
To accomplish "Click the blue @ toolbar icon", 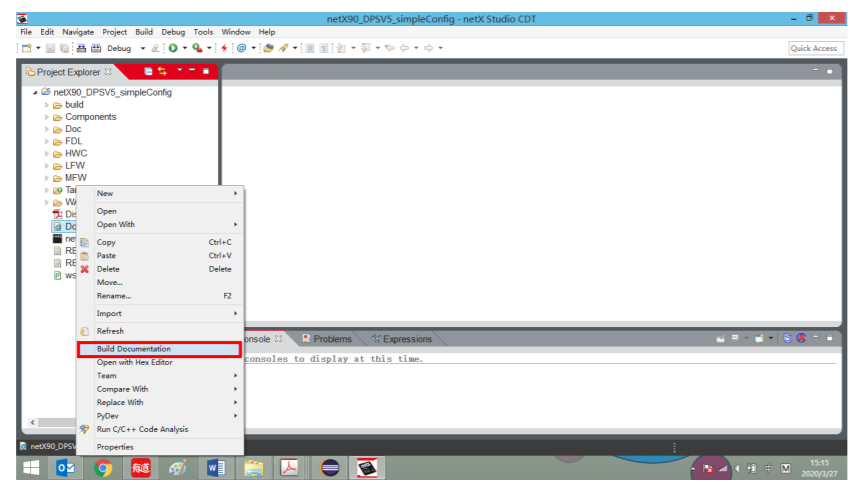I will coord(241,48).
